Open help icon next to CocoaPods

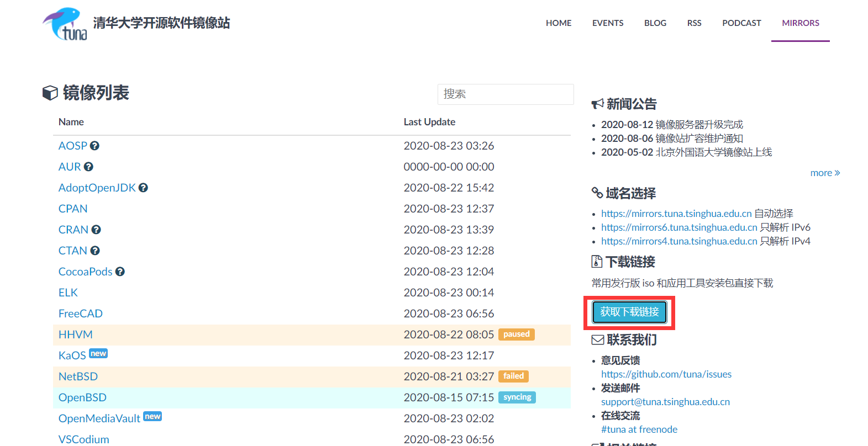(120, 272)
